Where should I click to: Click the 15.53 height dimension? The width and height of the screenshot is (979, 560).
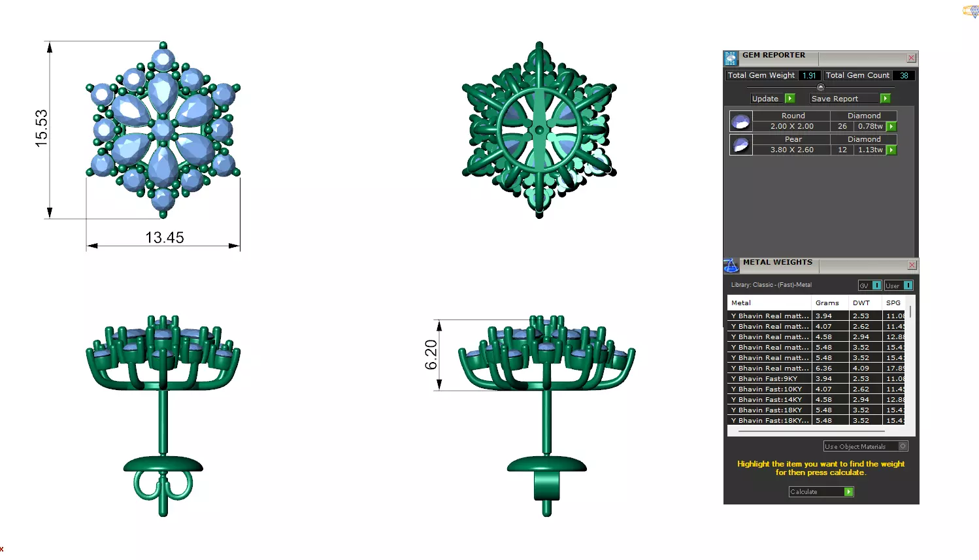41,128
